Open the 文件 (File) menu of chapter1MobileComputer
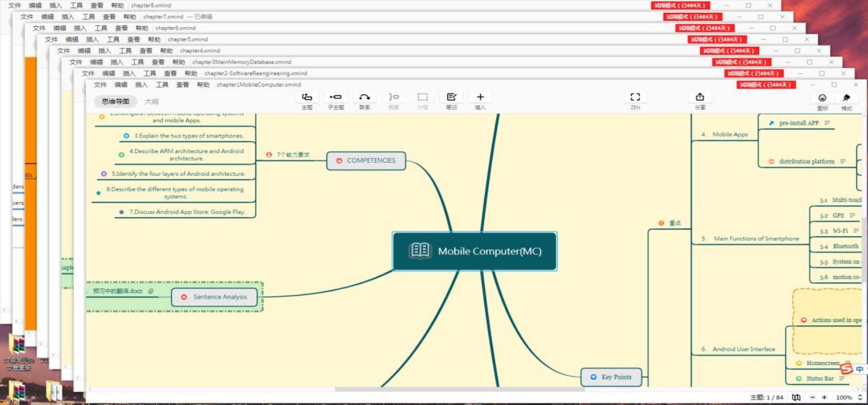 click(100, 84)
